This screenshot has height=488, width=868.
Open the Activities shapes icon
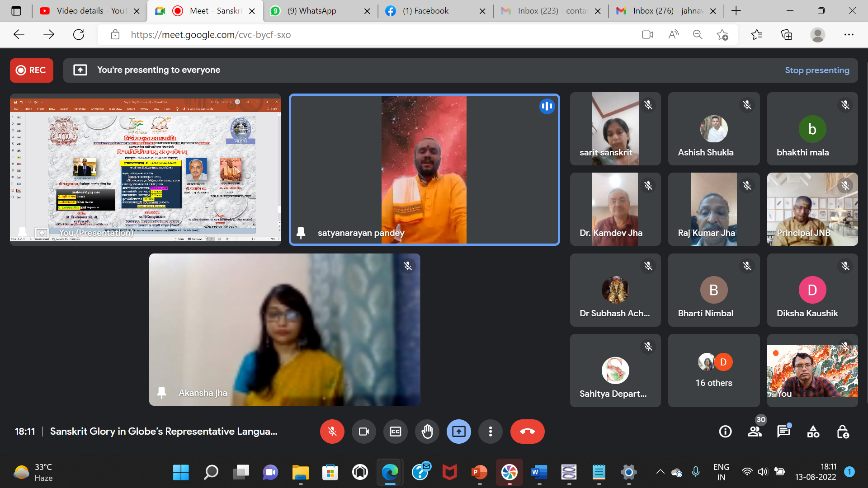(x=813, y=432)
